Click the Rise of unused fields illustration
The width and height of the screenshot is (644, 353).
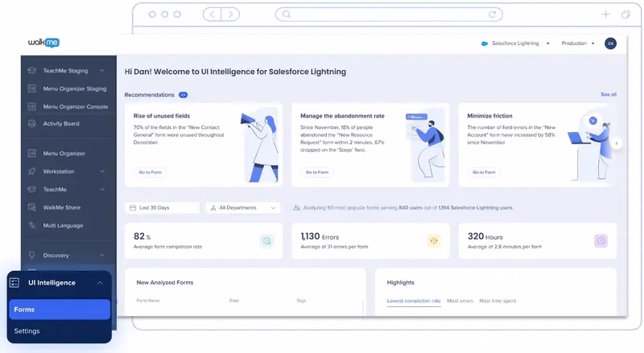(x=259, y=145)
